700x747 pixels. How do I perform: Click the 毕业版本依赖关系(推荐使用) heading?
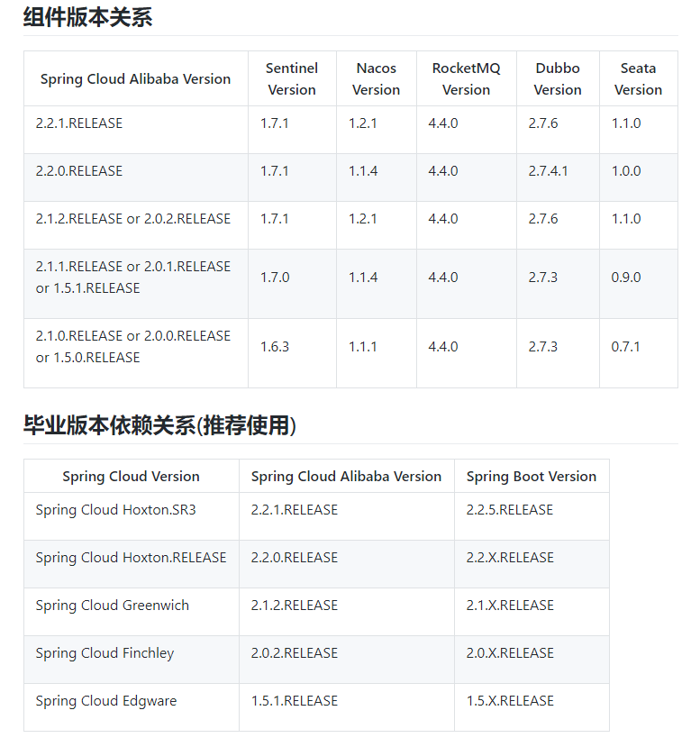(159, 425)
